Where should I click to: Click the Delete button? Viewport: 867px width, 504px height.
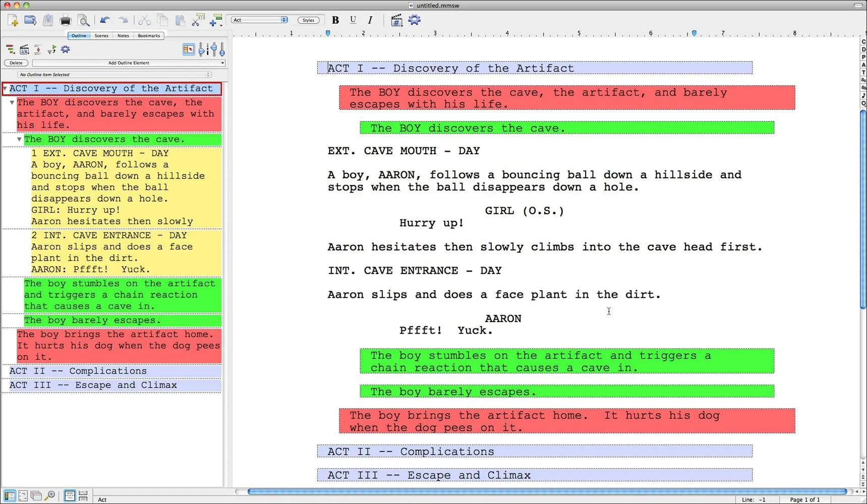16,63
